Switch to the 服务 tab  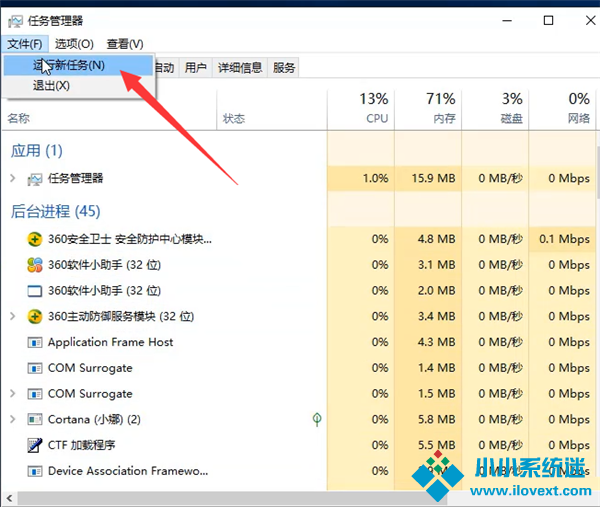click(284, 68)
